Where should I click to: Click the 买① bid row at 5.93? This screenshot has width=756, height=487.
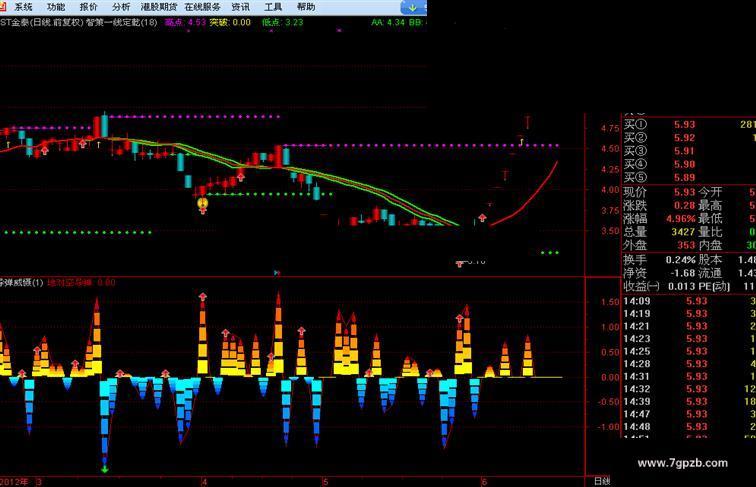pos(689,124)
